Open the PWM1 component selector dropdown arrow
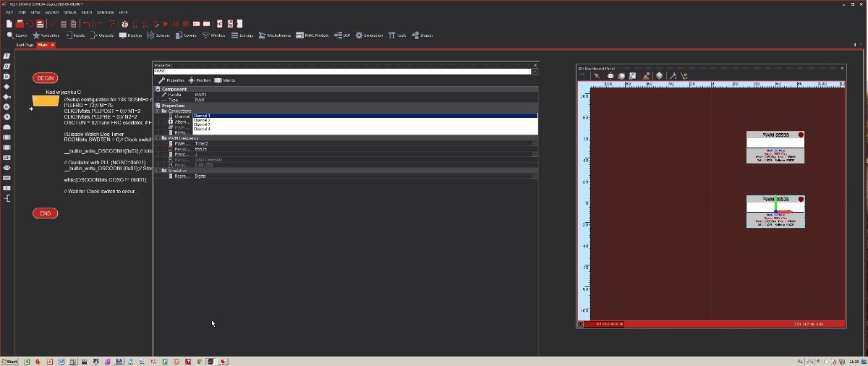 tap(535, 72)
